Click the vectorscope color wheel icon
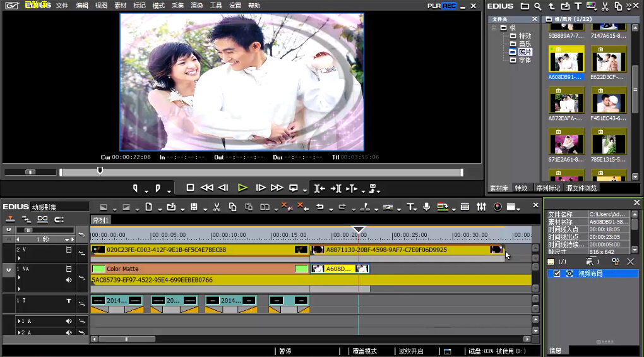 click(498, 207)
